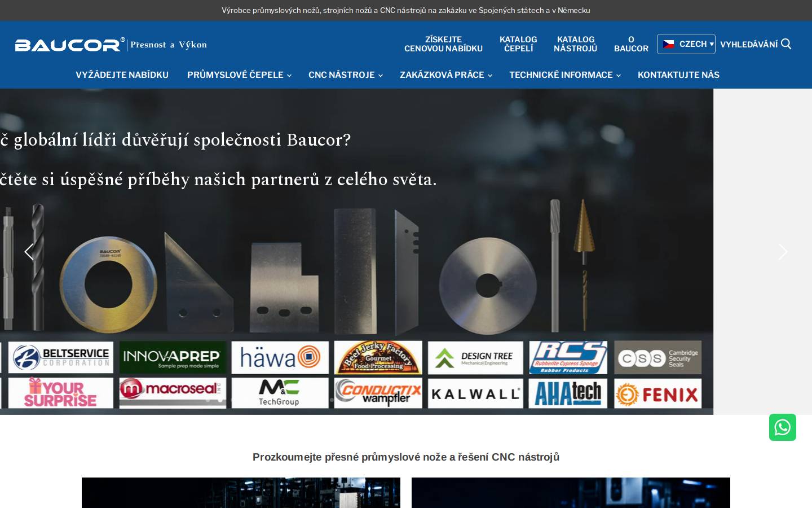
Task: Click the Beltservice Corporation logo
Action: [x=61, y=357]
